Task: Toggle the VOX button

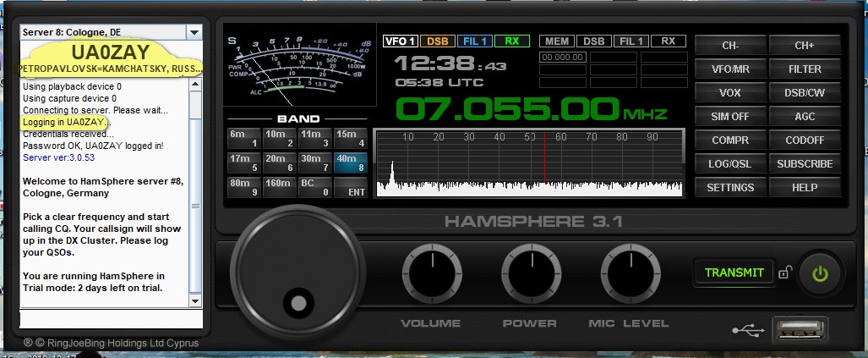Action: tap(730, 92)
